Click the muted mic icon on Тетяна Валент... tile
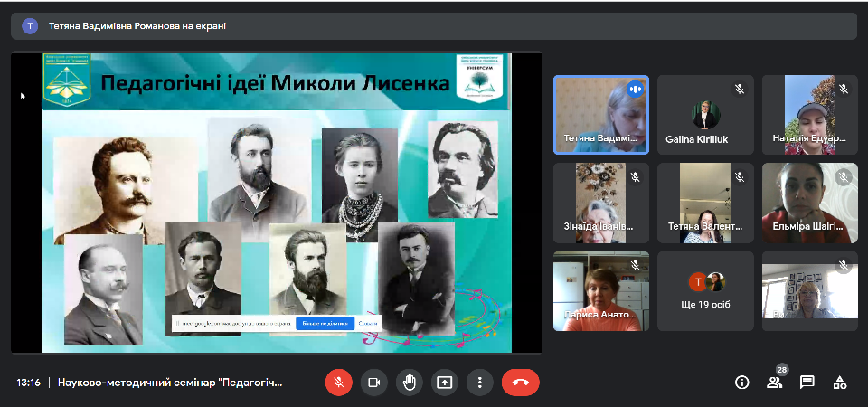This screenshot has width=868, height=407. tap(739, 177)
